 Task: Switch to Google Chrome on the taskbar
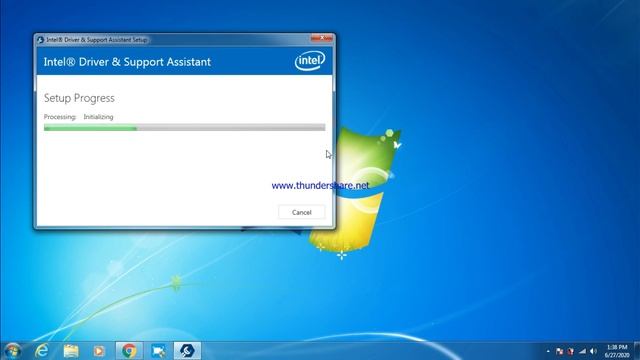[x=129, y=351]
